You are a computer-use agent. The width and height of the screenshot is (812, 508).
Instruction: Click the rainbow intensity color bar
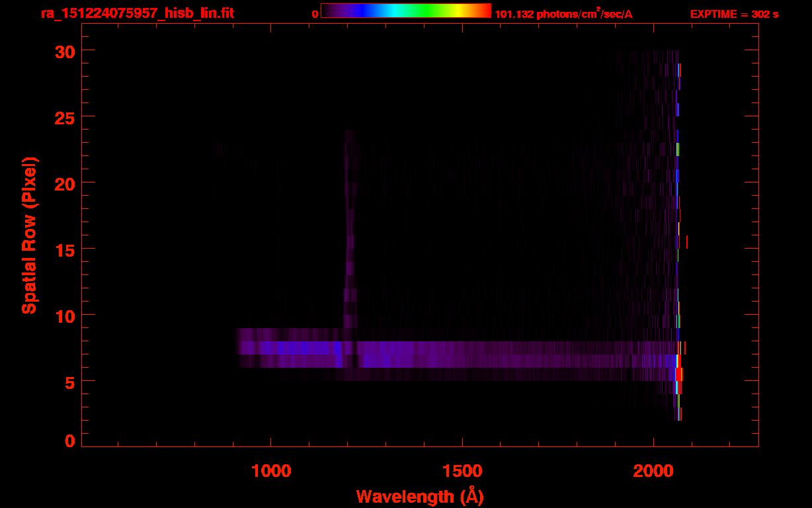pyautogui.click(x=406, y=11)
